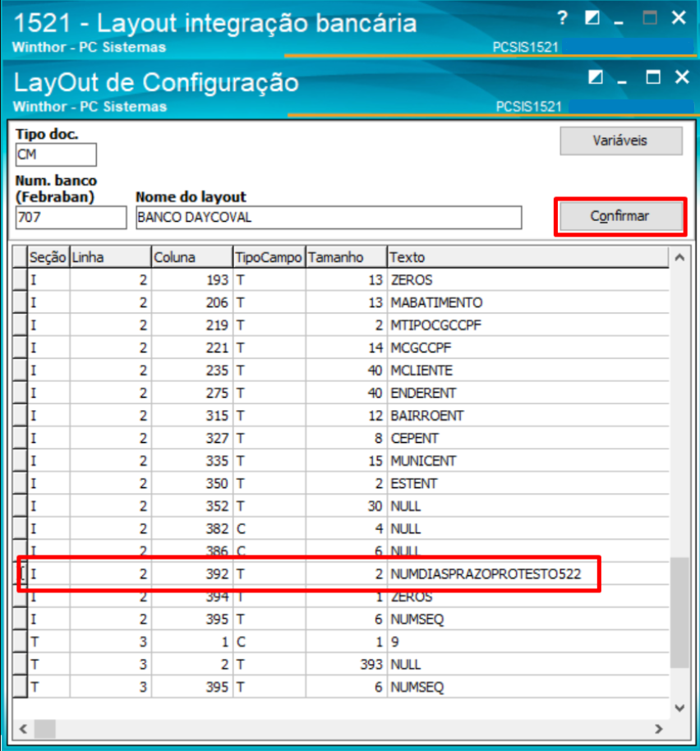Click the Coluna cell with value 392

click(192, 574)
